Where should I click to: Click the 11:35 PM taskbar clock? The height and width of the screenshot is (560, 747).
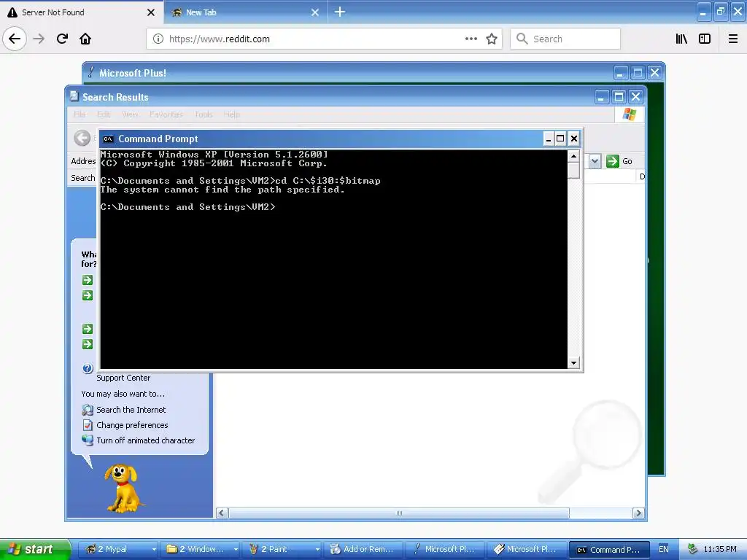[x=720, y=549]
